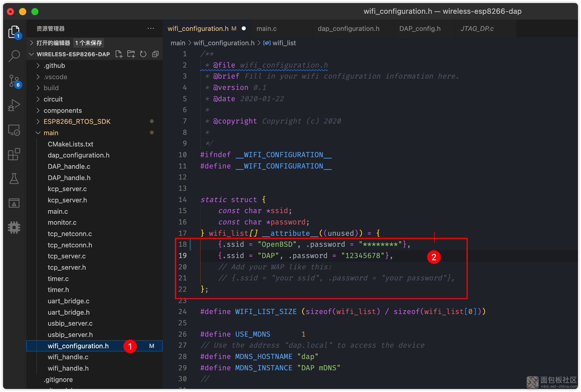Switch to the JTAG_DP.c editor tab

[x=477, y=28]
